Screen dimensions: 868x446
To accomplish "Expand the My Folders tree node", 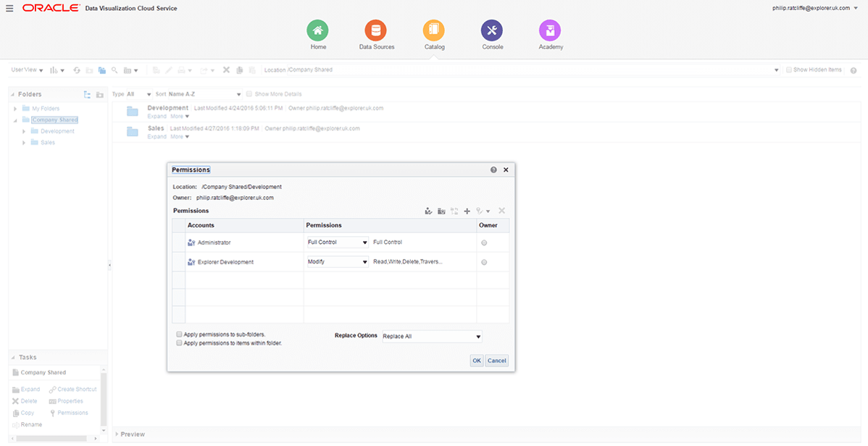I will tap(15, 109).
